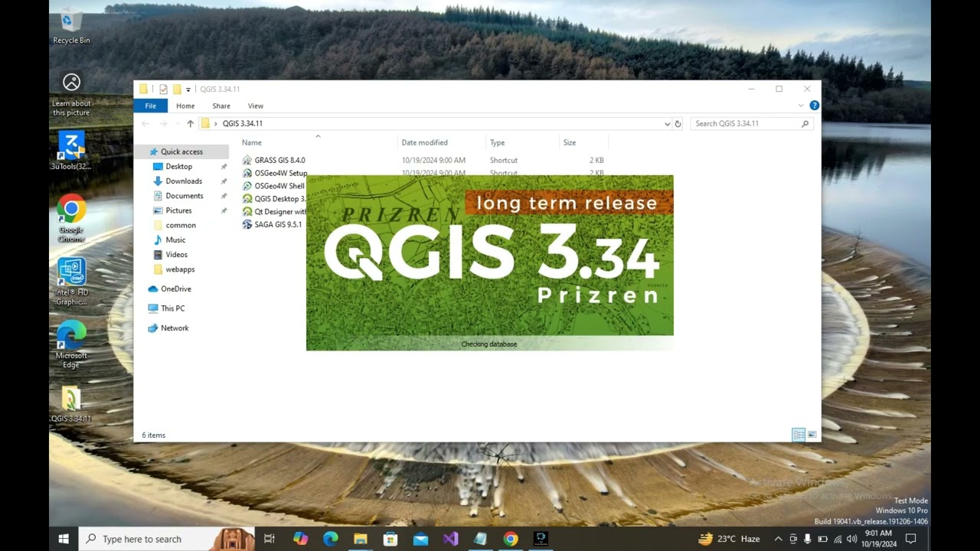Switch Explorer to Details view icon
This screenshot has width=980, height=551.
[799, 435]
